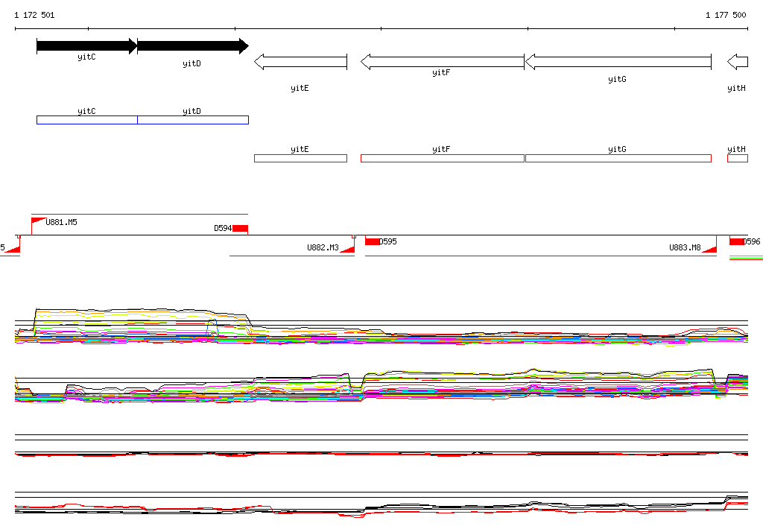Click the yitE label above red box
Viewport: 763px width, 532px height.
coord(300,150)
